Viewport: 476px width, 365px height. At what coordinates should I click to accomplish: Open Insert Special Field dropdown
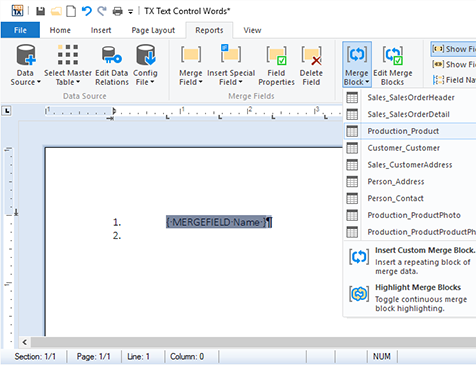(x=231, y=65)
